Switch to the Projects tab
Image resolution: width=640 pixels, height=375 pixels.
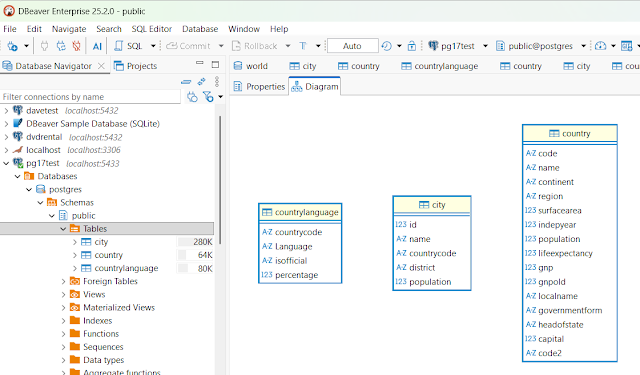pyautogui.click(x=136, y=66)
